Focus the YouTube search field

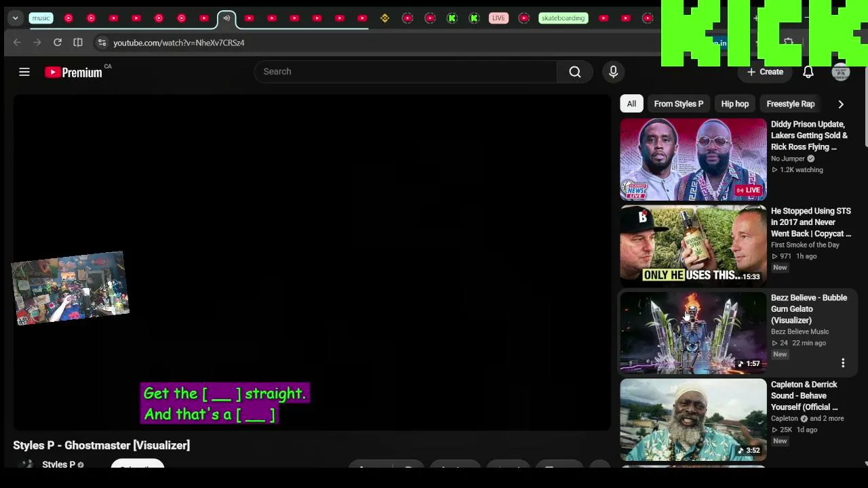(x=406, y=72)
